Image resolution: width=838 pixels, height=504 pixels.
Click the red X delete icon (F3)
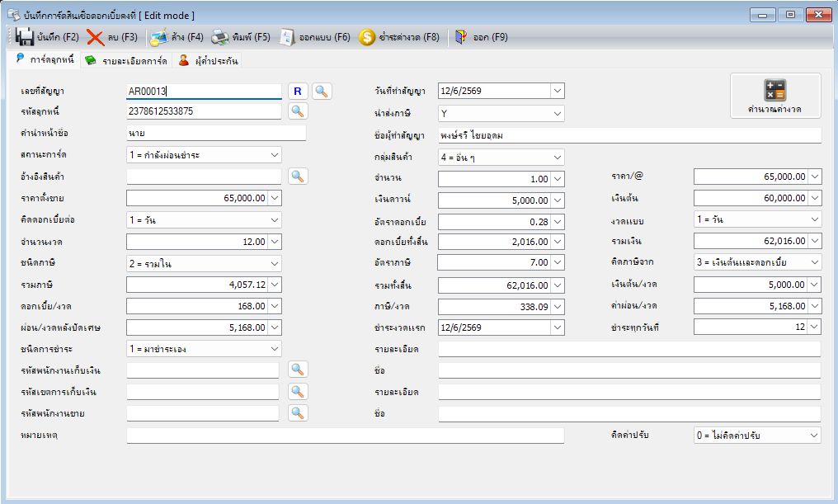(95, 37)
